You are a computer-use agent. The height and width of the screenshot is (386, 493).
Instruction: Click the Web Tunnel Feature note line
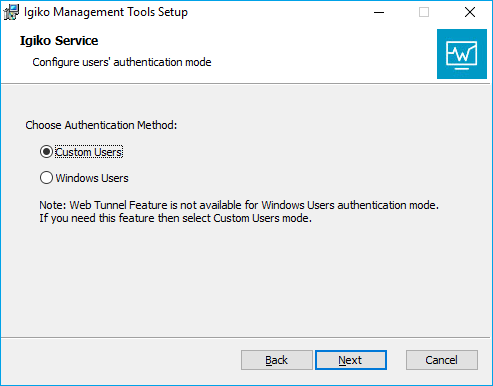tap(239, 205)
